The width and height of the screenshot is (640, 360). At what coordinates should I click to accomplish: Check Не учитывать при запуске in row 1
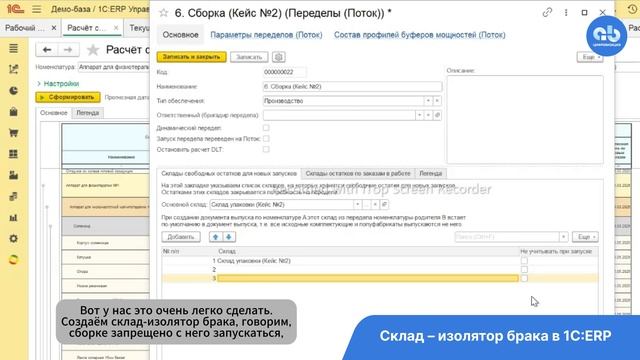click(x=524, y=260)
